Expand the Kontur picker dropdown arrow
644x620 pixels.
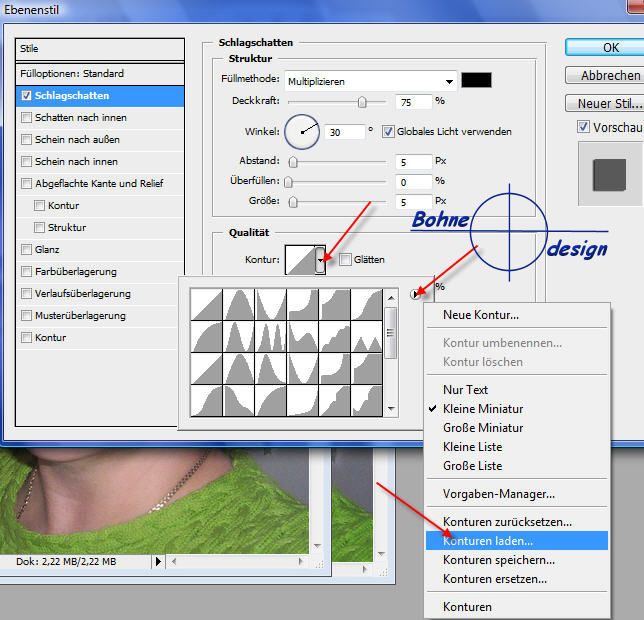320,261
